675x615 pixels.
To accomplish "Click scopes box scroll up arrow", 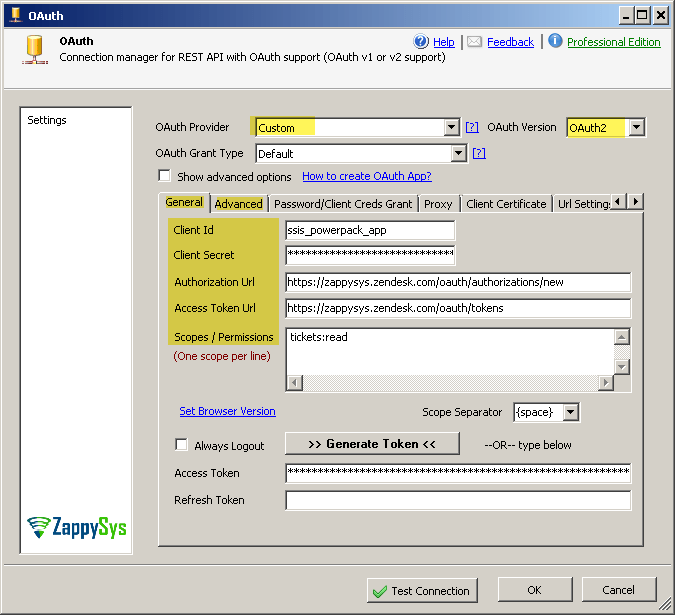I will click(622, 337).
